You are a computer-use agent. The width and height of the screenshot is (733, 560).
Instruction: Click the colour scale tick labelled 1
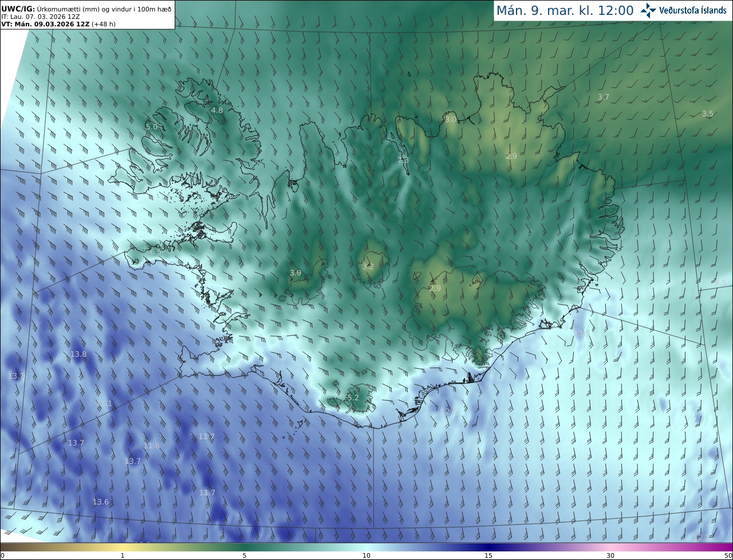point(123,555)
